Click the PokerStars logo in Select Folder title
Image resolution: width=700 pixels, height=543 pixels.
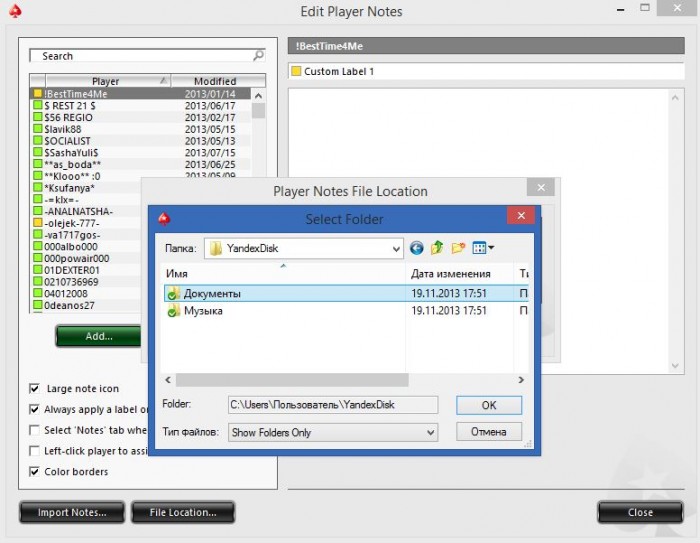pyautogui.click(x=164, y=219)
